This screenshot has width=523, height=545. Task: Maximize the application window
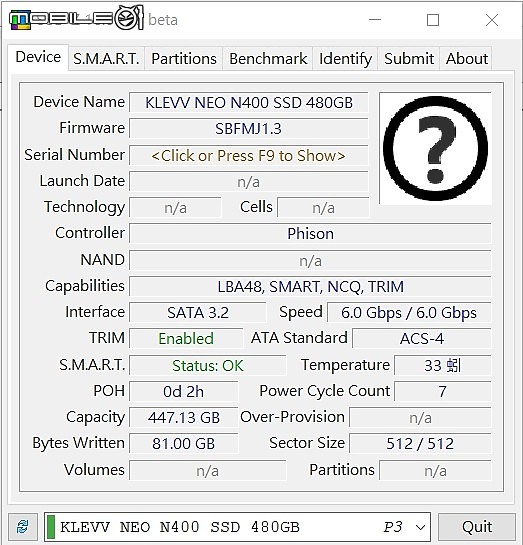point(433,20)
